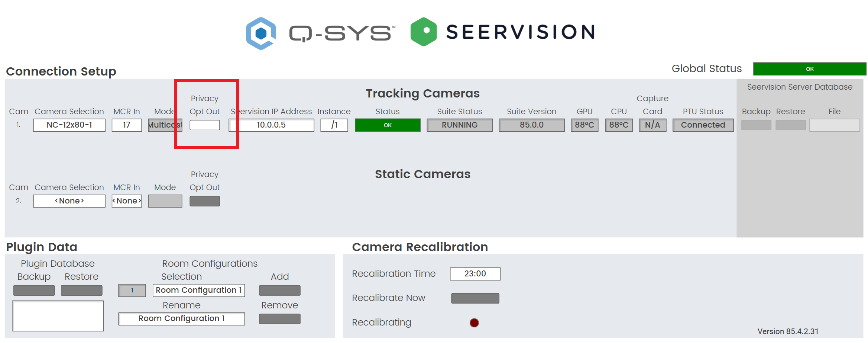
Task: Open static camera <None> Camera Selection dropdown
Action: coord(69,201)
